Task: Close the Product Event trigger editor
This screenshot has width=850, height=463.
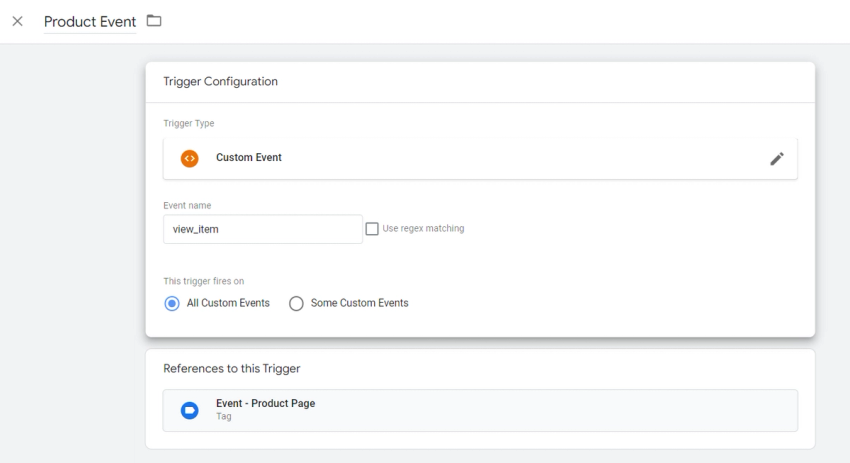Action: pyautogui.click(x=17, y=21)
